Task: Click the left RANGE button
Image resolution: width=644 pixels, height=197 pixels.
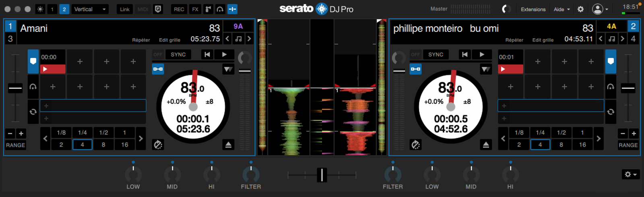Action: click(x=15, y=145)
